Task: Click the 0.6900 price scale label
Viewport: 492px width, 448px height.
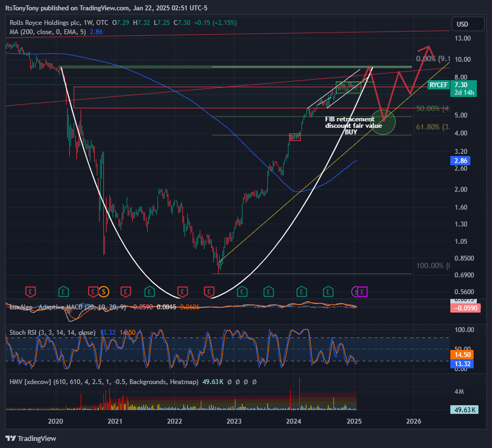Action: tap(464, 275)
